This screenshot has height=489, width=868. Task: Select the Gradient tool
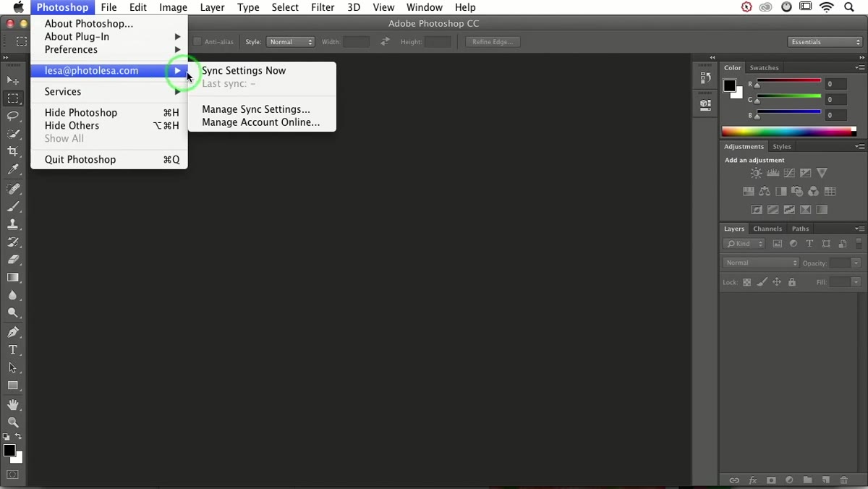pyautogui.click(x=13, y=278)
